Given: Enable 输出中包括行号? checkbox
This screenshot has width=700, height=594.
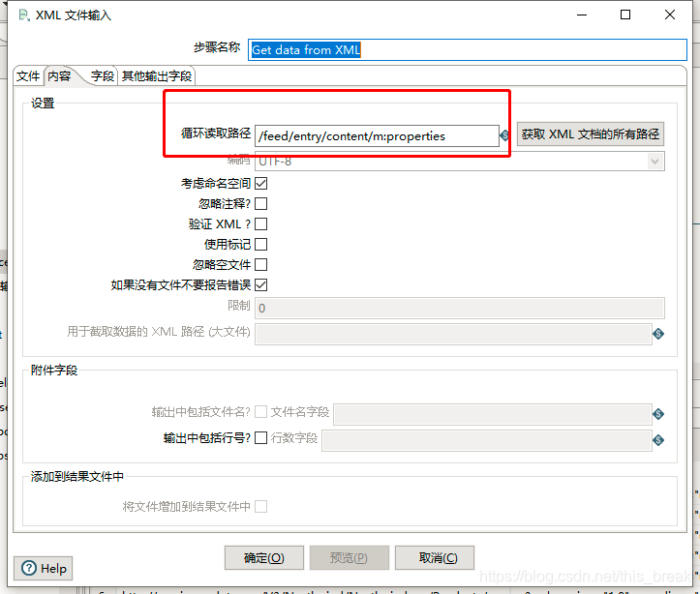Looking at the screenshot, I should (x=261, y=438).
